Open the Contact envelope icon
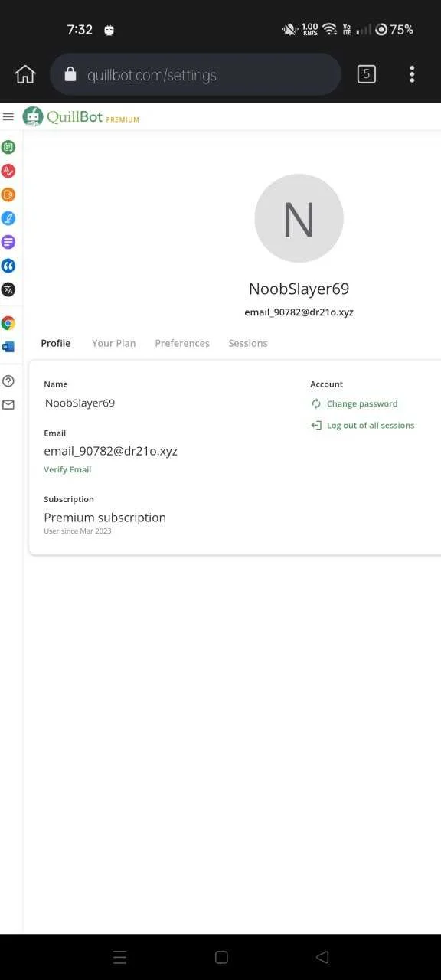This screenshot has width=441, height=980. (x=8, y=405)
